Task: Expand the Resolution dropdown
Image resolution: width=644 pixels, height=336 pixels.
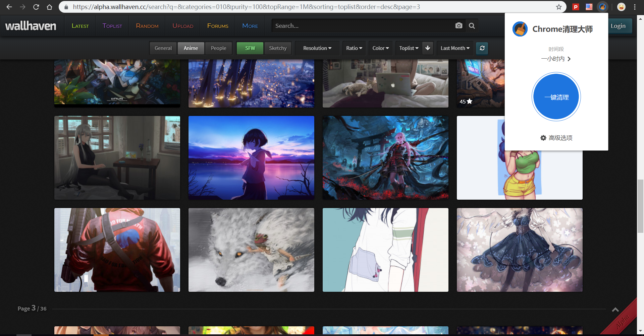Action: (x=317, y=48)
